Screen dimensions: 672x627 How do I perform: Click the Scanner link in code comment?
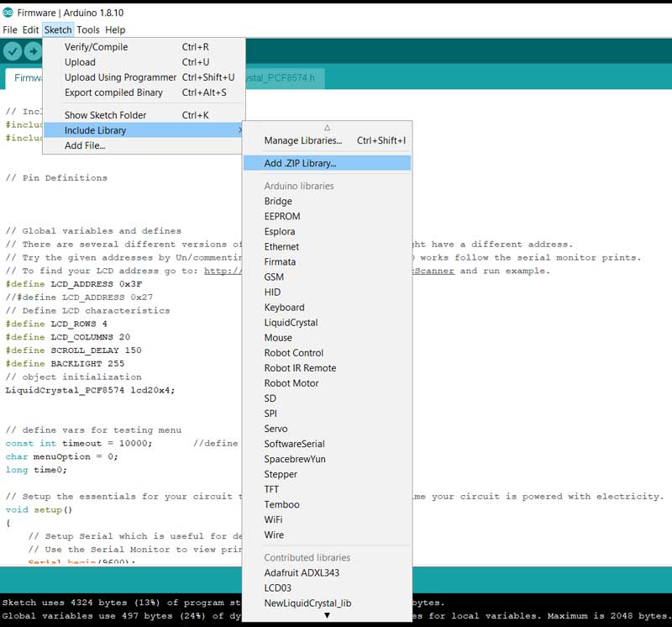(433, 271)
